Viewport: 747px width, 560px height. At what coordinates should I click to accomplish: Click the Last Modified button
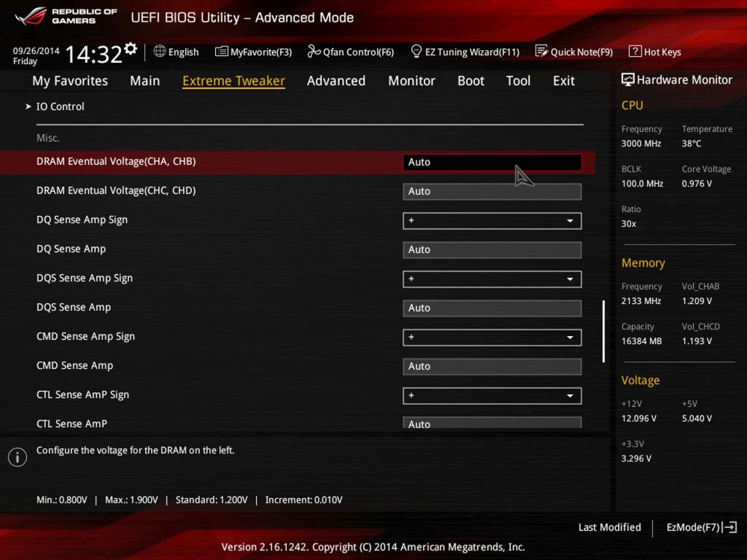[x=610, y=527]
